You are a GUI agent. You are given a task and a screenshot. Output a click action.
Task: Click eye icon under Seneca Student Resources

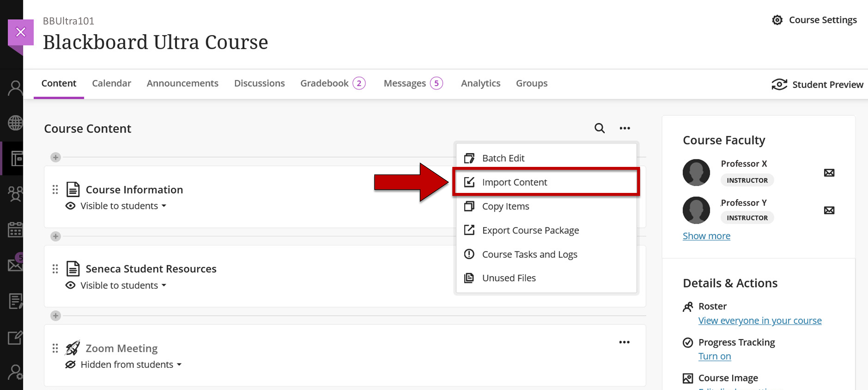[70, 286]
